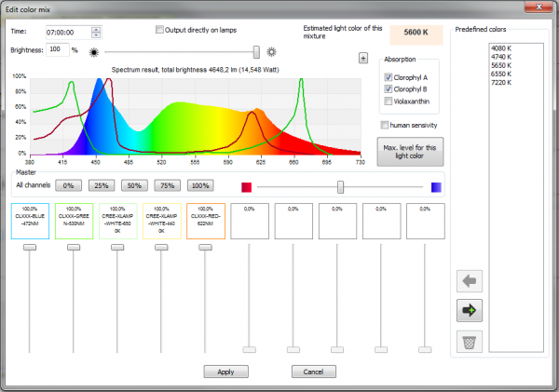Set all channels to 50%

tap(134, 185)
